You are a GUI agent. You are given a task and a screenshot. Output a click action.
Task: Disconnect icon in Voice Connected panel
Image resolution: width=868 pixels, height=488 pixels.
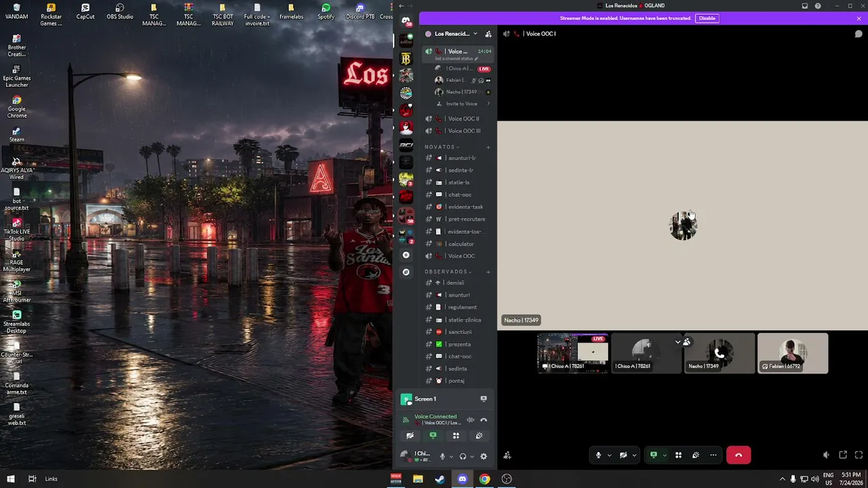[x=484, y=420]
